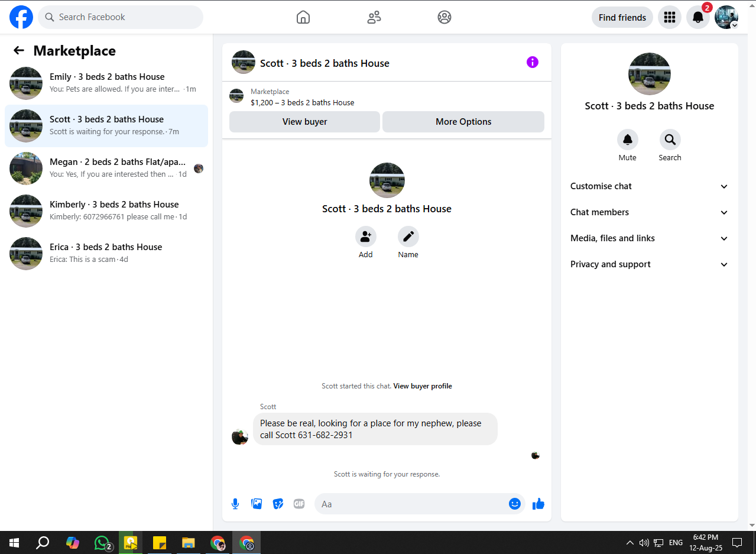Mute conversation via the bell icon
The width and height of the screenshot is (756, 554).
click(628, 140)
